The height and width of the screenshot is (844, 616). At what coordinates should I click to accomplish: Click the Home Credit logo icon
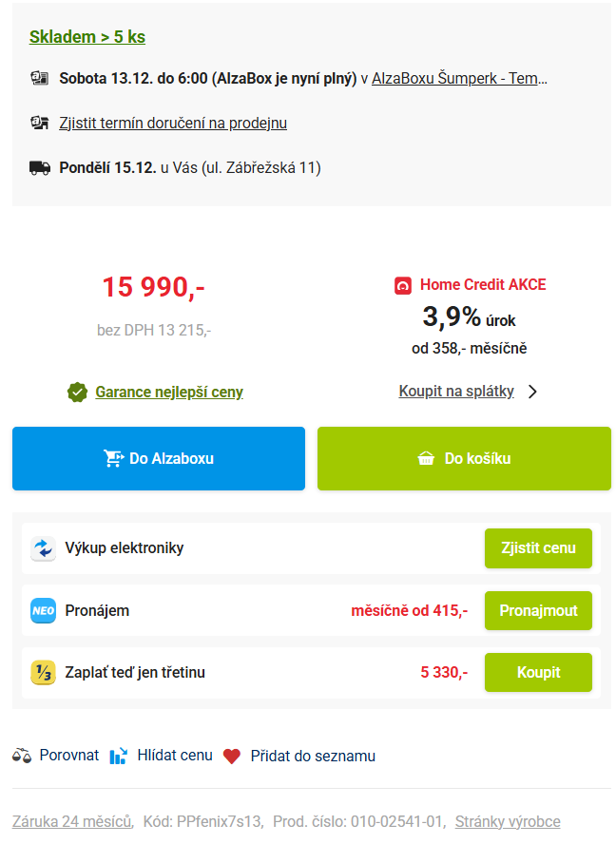click(403, 285)
